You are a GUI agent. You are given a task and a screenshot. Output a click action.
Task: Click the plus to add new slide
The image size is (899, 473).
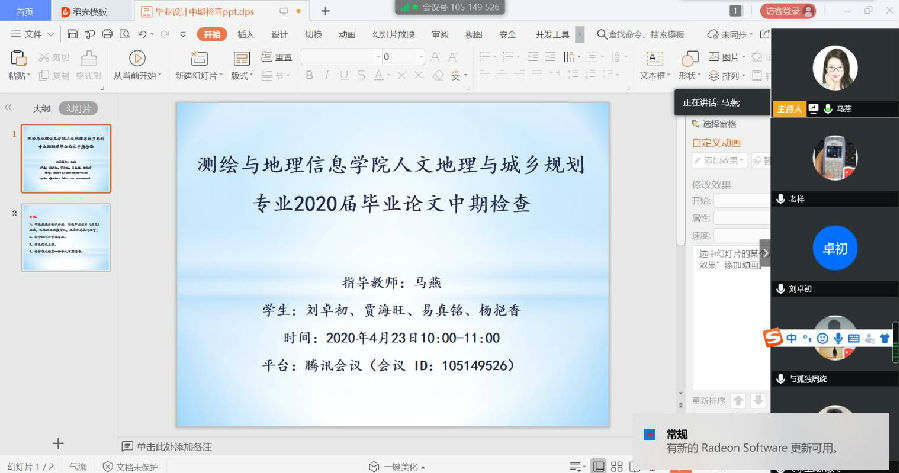pos(58,443)
